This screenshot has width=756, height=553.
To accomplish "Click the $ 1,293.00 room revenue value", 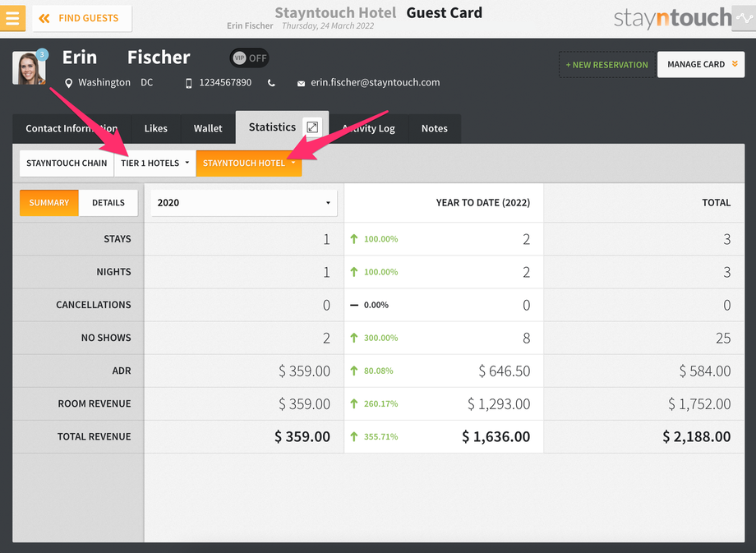I will pos(499,404).
